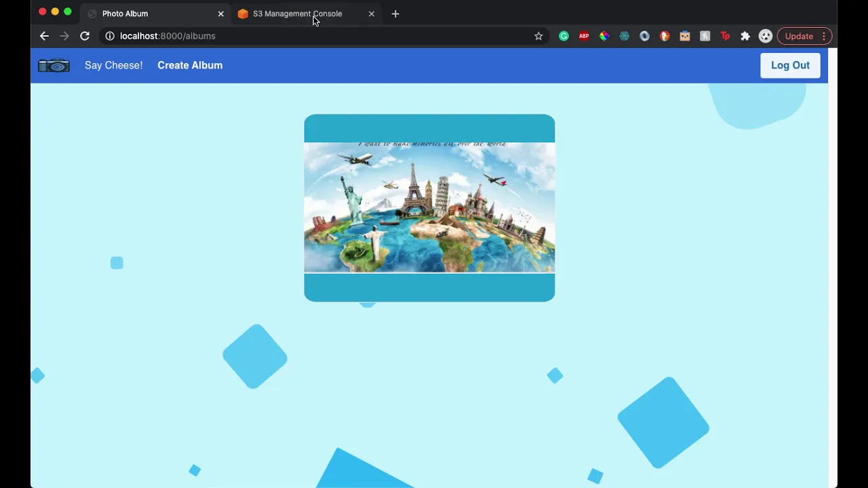Switch to the S3 Management Console tab

point(307,14)
